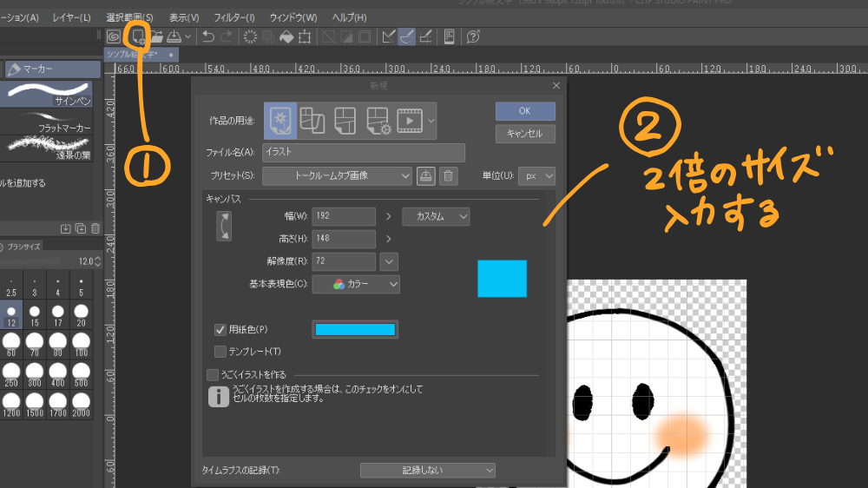Toggle Snap to Special Ruler icon
Image resolution: width=868 pixels, height=488 pixels.
pyautogui.click(x=407, y=36)
